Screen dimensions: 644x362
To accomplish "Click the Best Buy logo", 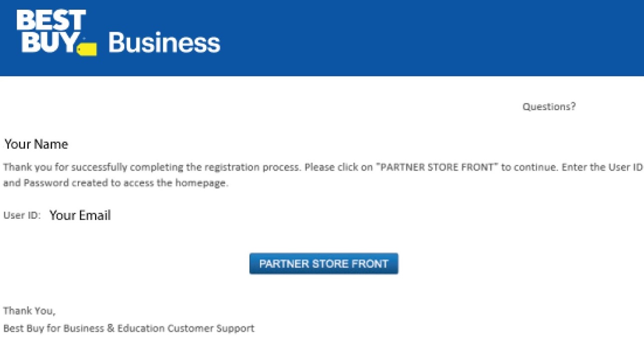I will (56, 32).
